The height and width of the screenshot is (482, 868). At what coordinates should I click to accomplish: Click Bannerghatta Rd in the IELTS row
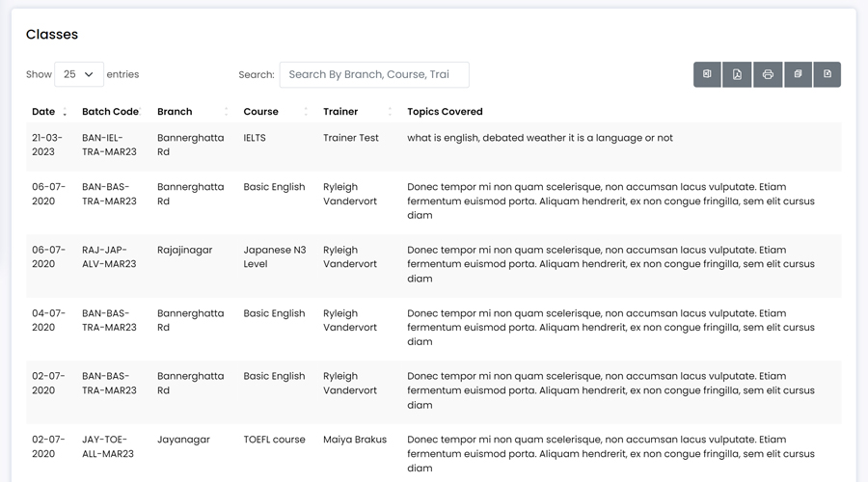tap(190, 145)
